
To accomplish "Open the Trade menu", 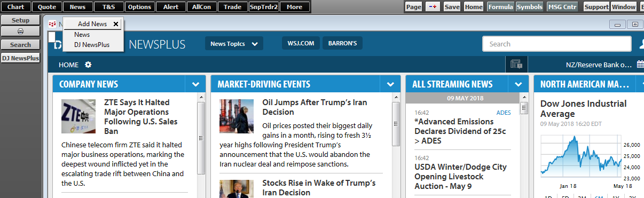I will point(232,7).
